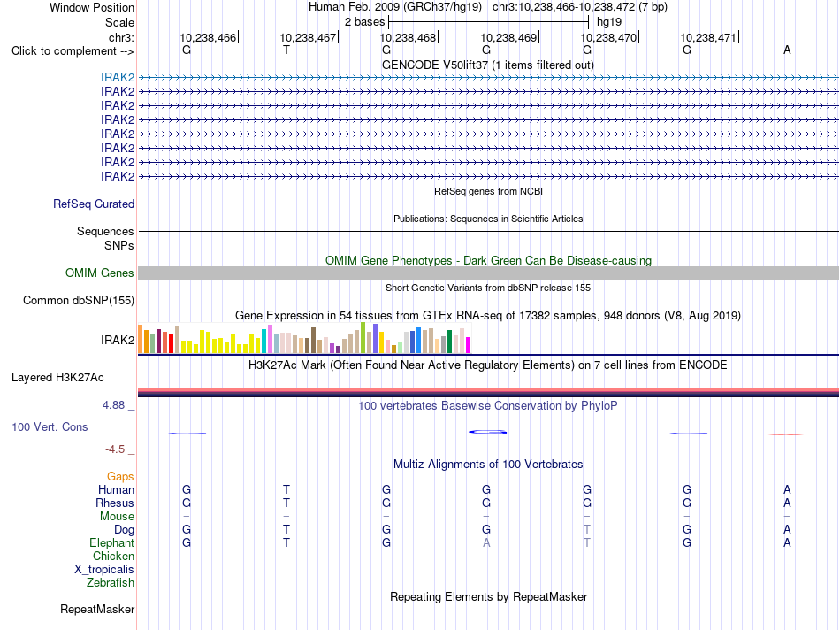Open "Short Genetic Variants from dbSNP release 155"
This screenshot has height=630, width=840.
coord(488,288)
